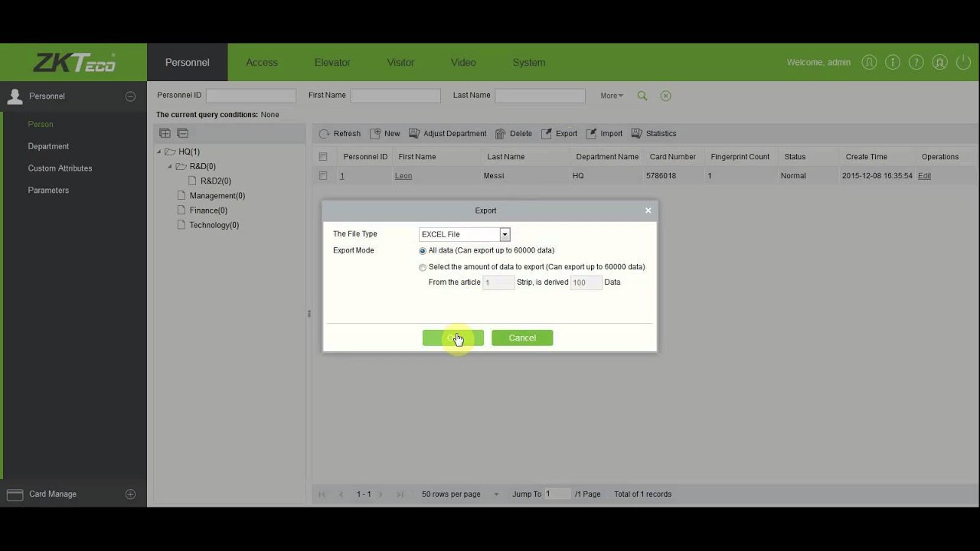Go to the previous page arrow
The image size is (980, 551).
tap(341, 494)
